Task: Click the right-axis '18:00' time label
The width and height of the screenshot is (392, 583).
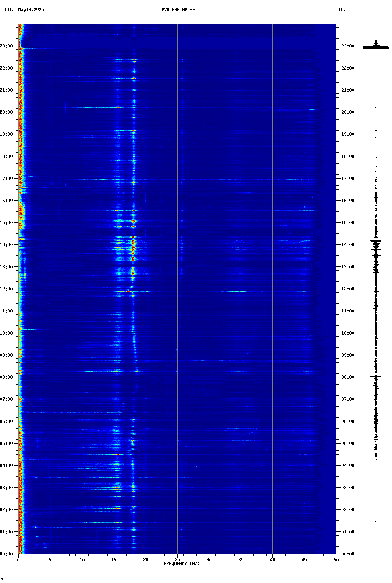Action: click(x=348, y=156)
